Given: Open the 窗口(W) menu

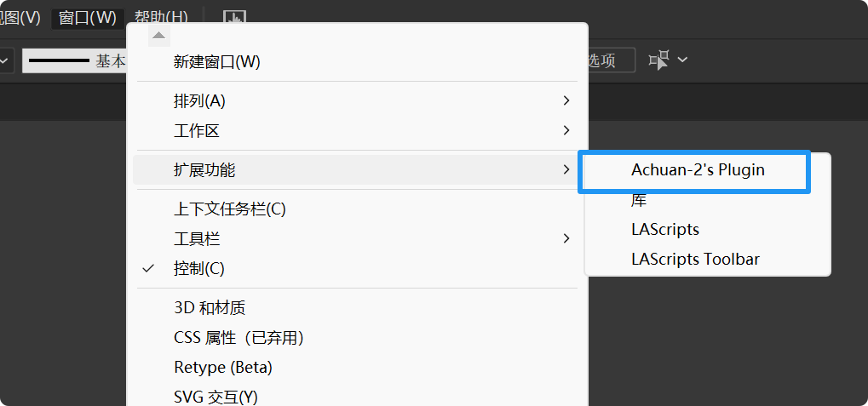Looking at the screenshot, I should [x=87, y=17].
